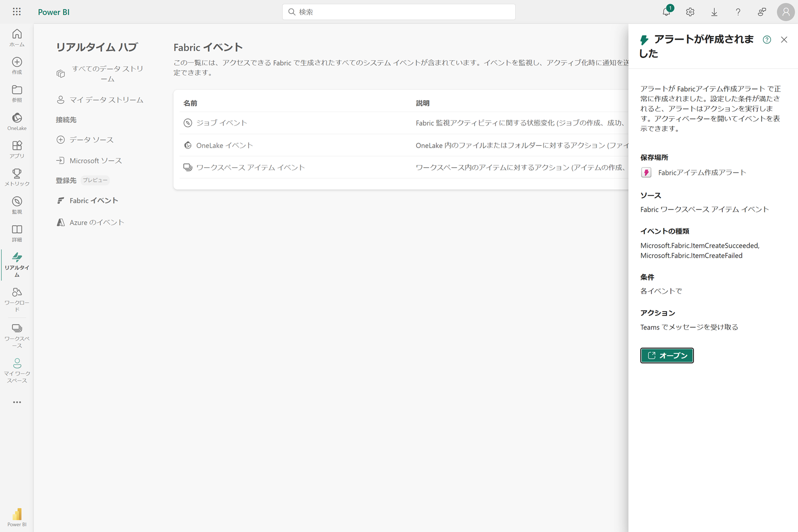Click the activator icon beside Fabricアイテム作成アラート
798x532 pixels.
(x=646, y=173)
